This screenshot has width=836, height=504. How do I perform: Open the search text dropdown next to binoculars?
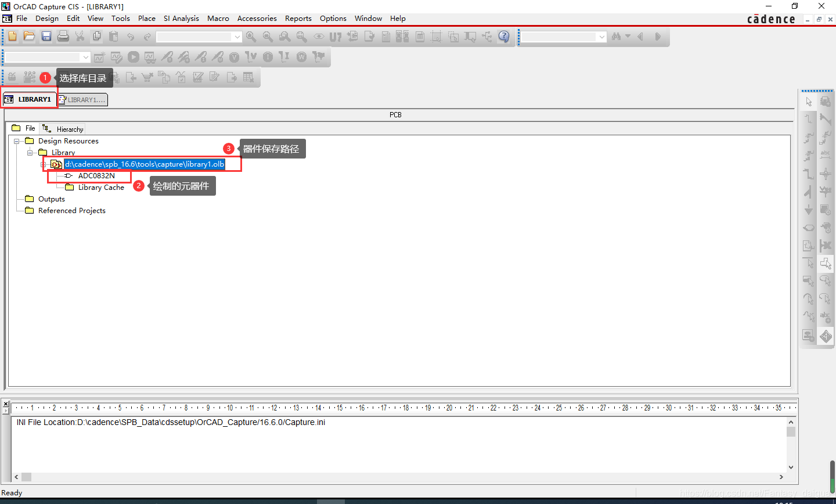(x=601, y=37)
